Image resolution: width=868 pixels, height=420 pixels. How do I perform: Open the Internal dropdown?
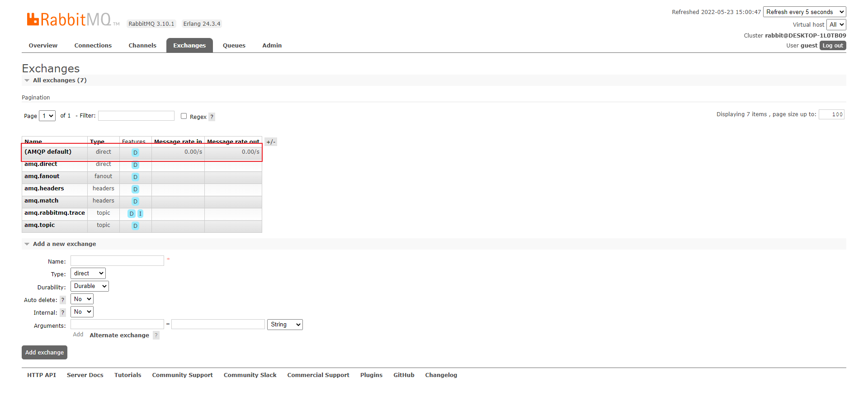(x=82, y=311)
